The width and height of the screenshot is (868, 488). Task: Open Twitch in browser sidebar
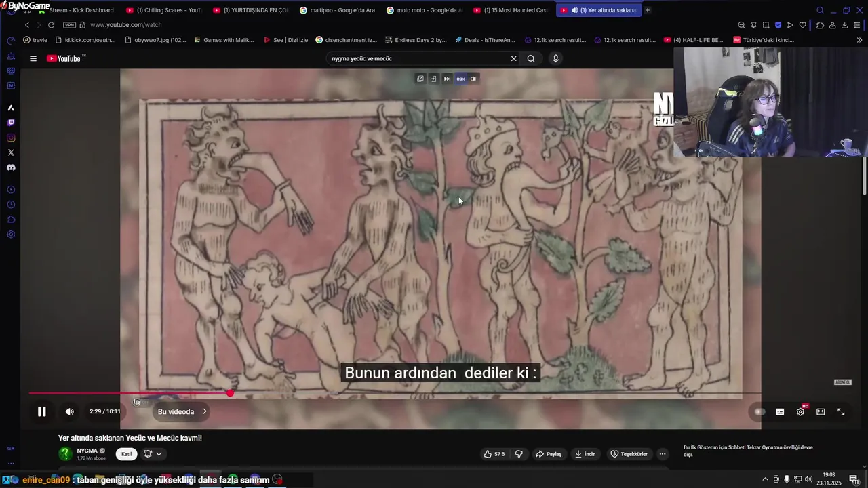[11, 123]
